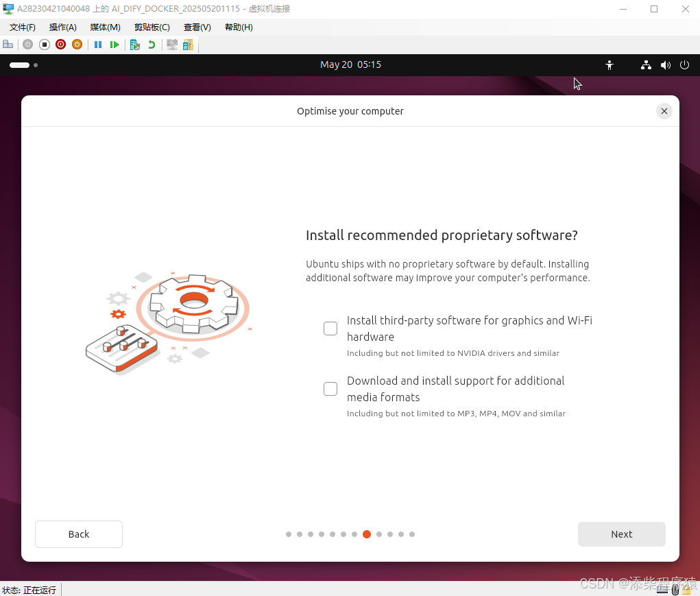
Task: Turn off the VM with the black stop icon
Action: (x=44, y=44)
